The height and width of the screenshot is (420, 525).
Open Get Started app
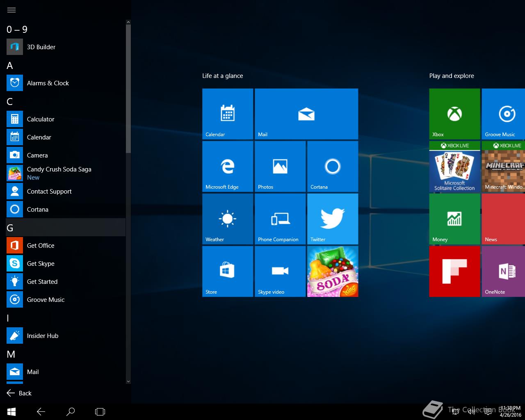pyautogui.click(x=66, y=281)
